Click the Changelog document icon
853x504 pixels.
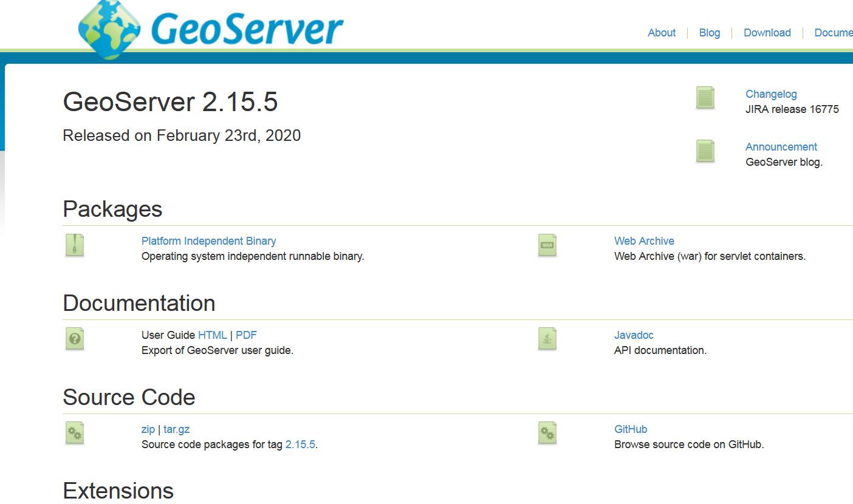coord(705,98)
